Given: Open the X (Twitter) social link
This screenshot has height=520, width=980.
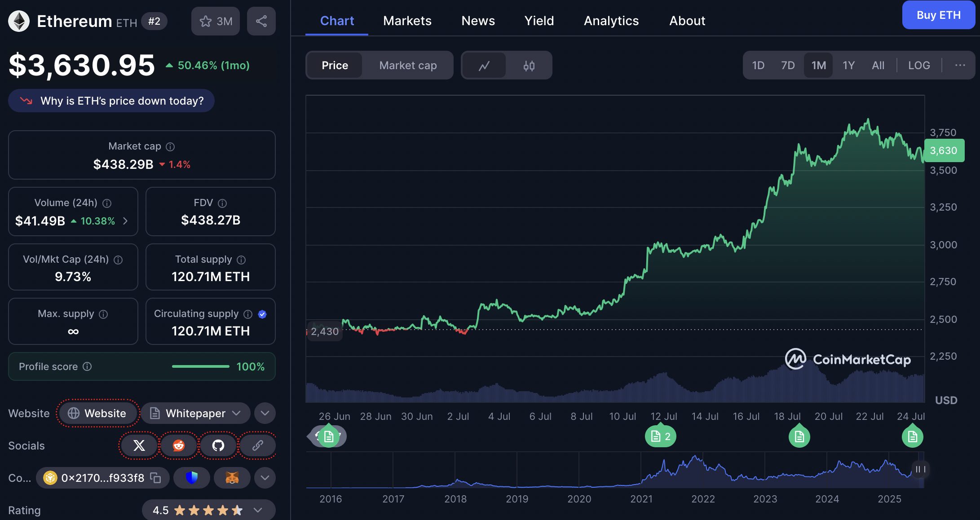Looking at the screenshot, I should (139, 445).
